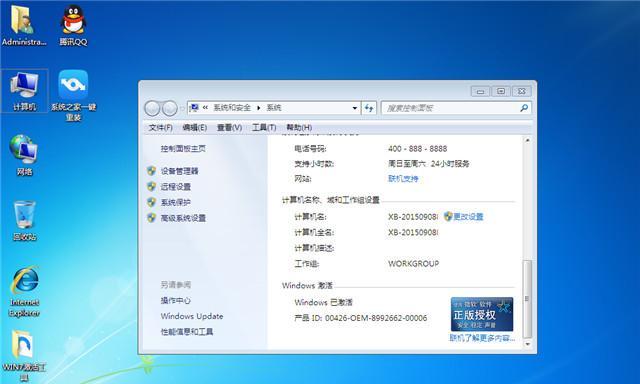The width and height of the screenshot is (640, 384).
Task: Click shield icon next to 设备管理器
Action: [x=151, y=171]
